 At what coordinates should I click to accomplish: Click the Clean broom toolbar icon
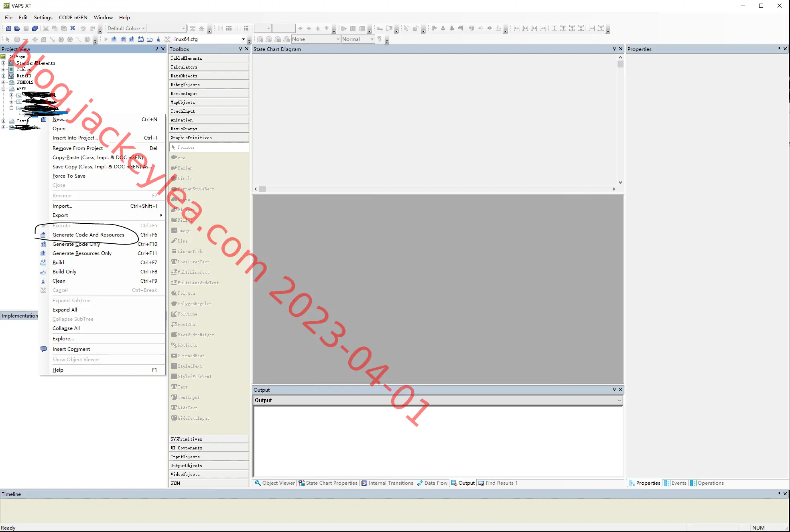[x=158, y=39]
